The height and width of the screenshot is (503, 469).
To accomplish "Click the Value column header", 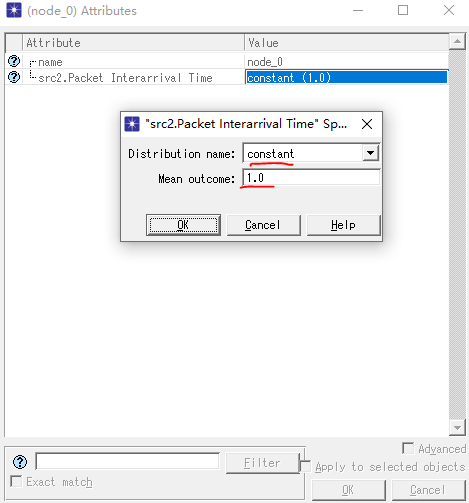I will 346,43.
